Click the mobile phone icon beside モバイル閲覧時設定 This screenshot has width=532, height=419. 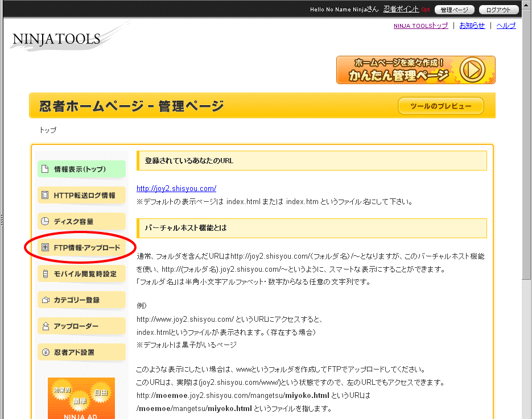point(45,273)
